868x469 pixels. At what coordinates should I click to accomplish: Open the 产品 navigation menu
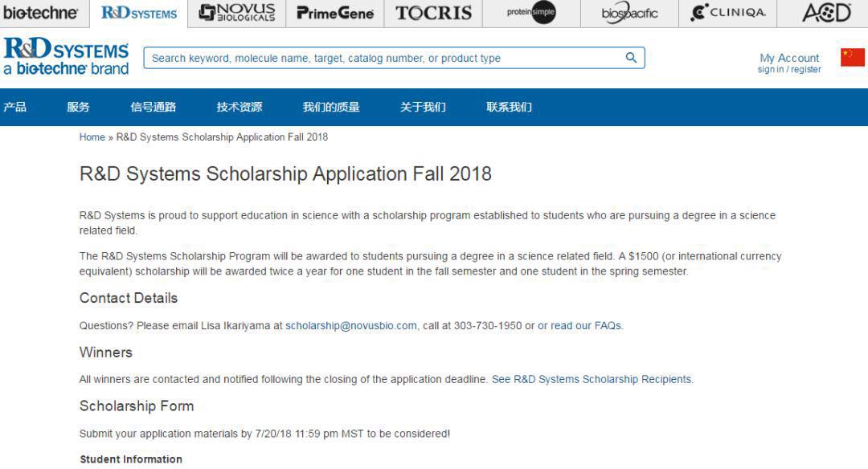click(15, 107)
